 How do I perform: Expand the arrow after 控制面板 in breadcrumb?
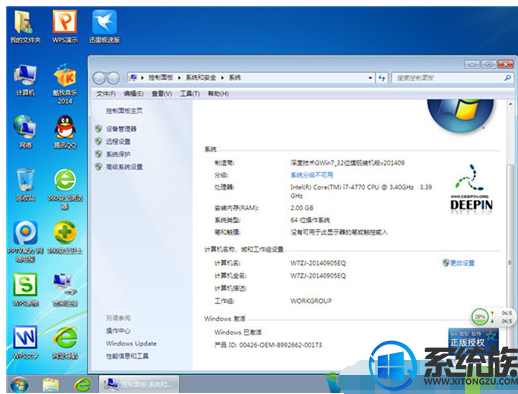click(x=179, y=78)
